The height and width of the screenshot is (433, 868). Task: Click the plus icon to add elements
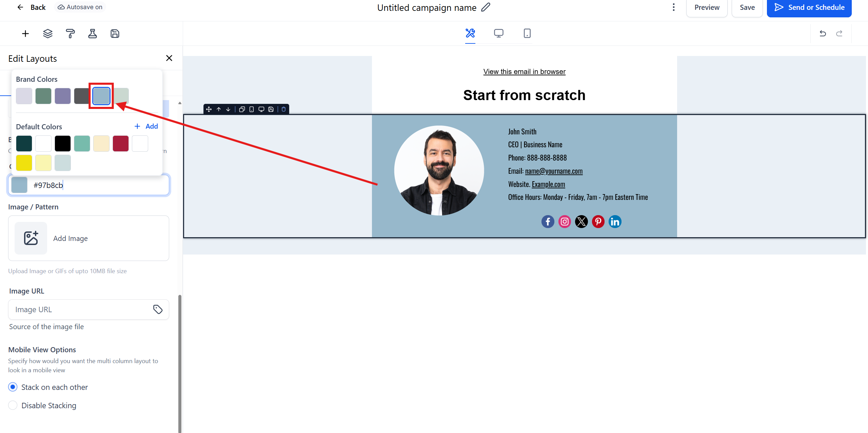(25, 34)
